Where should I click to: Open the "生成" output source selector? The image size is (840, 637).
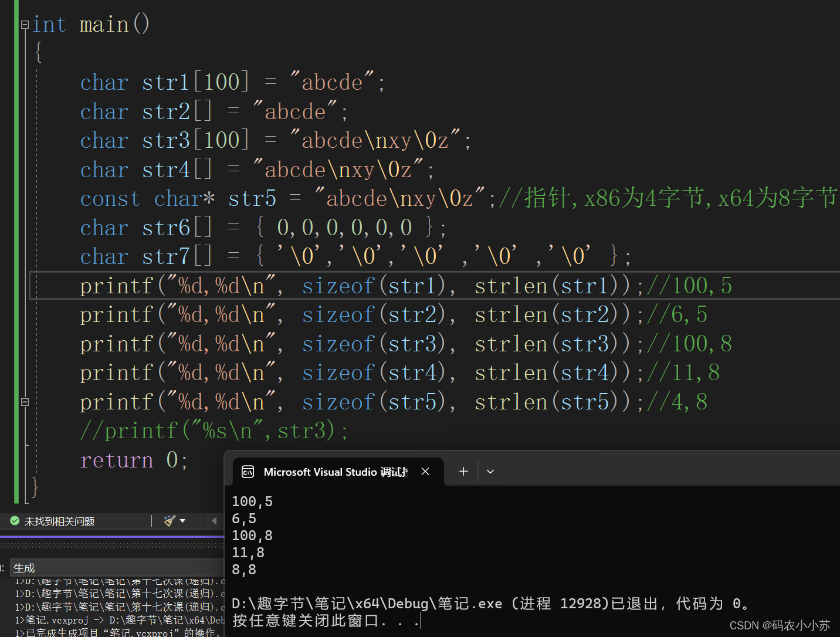click(25, 568)
